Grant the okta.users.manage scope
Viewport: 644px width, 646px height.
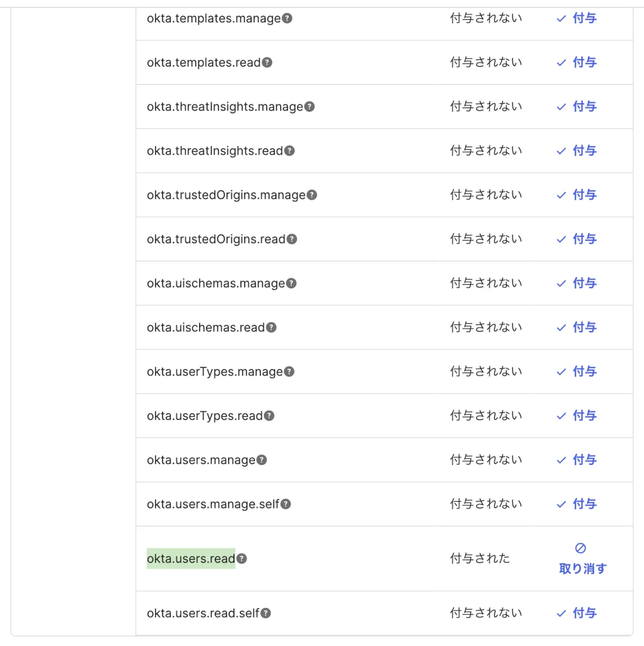[577, 460]
